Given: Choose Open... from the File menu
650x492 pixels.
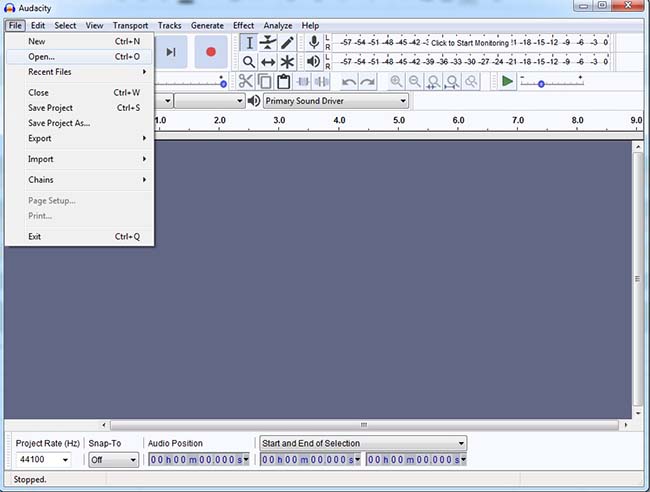Looking at the screenshot, I should pyautogui.click(x=79, y=56).
